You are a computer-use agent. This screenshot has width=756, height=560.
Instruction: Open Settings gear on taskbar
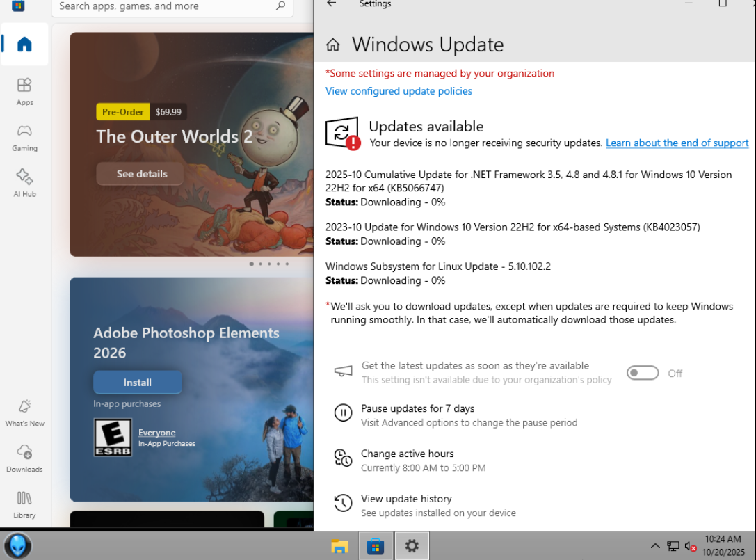coord(412,546)
